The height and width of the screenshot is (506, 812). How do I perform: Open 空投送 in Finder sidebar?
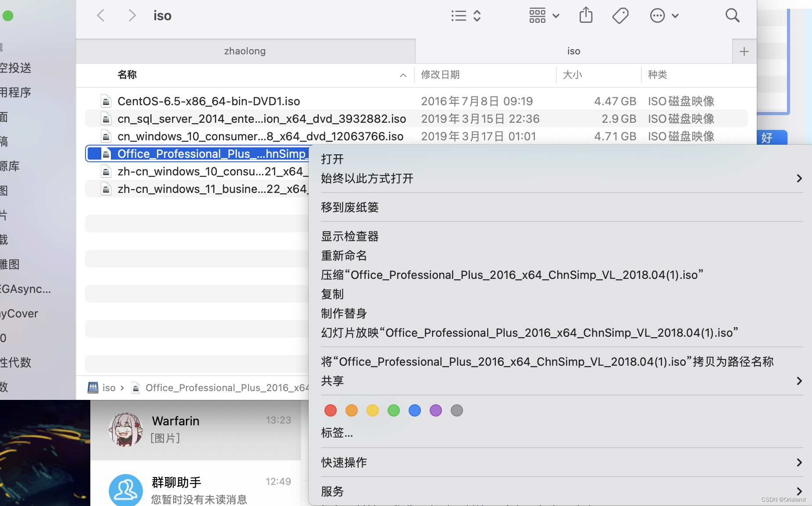coord(16,68)
